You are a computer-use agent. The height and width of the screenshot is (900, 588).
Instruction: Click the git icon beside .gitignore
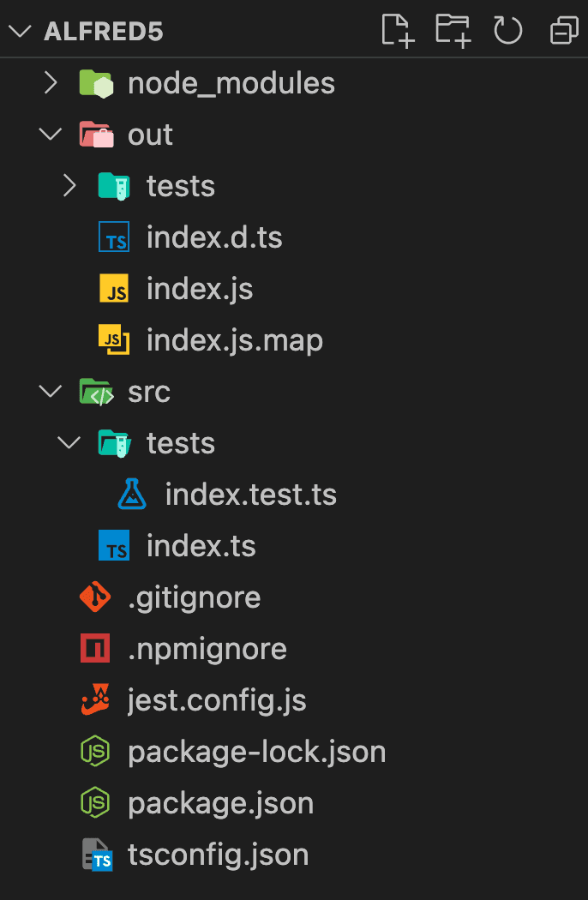pos(95,597)
